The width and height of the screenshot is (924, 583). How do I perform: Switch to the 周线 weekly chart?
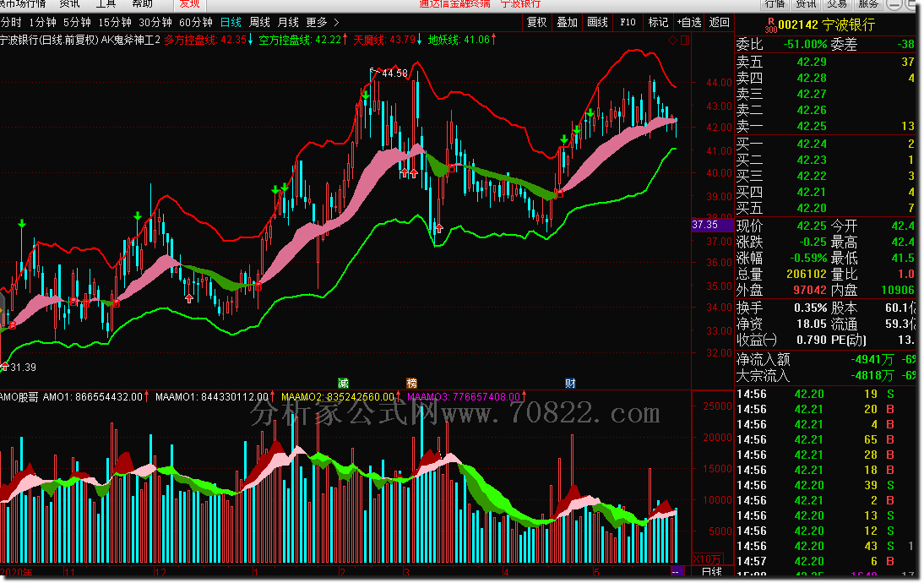(x=259, y=23)
